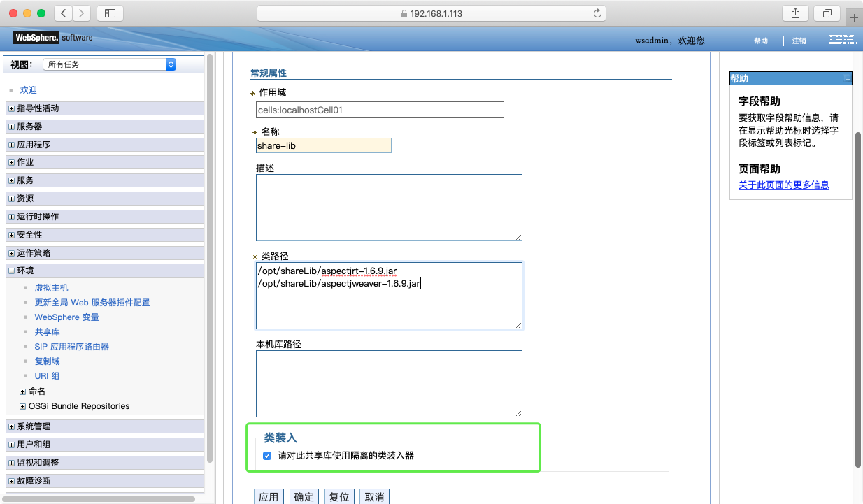Open the Safari share button

click(795, 13)
